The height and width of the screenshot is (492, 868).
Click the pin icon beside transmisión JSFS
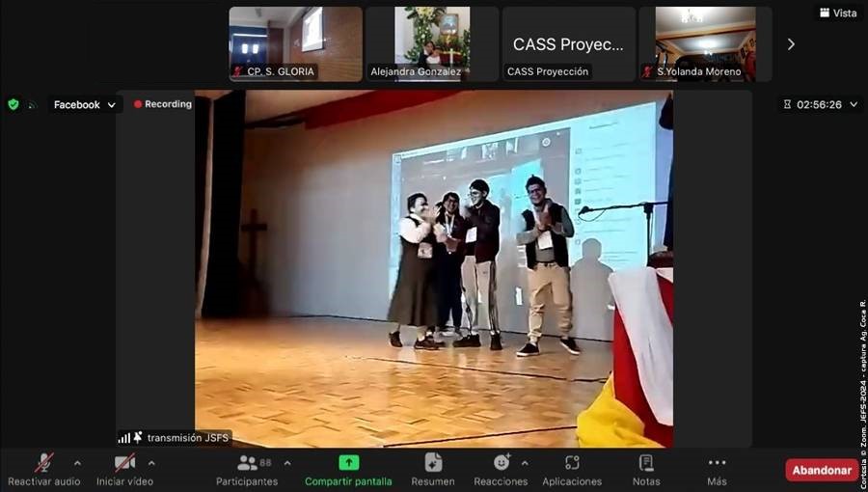pos(138,437)
